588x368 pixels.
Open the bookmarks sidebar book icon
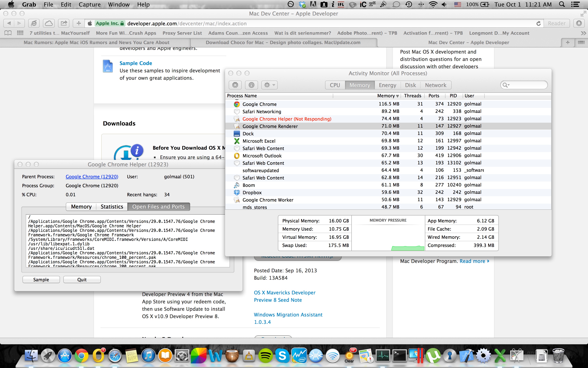click(x=8, y=33)
